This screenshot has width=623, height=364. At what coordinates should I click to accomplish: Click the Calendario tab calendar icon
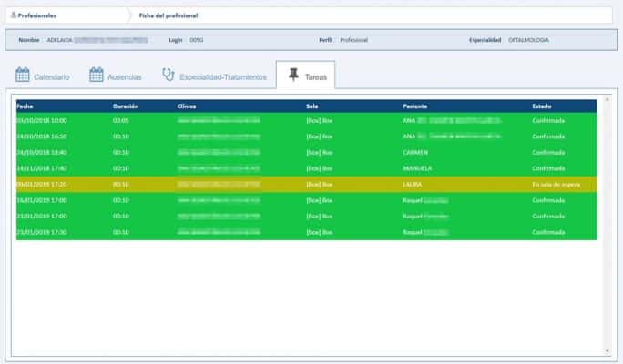[23, 76]
